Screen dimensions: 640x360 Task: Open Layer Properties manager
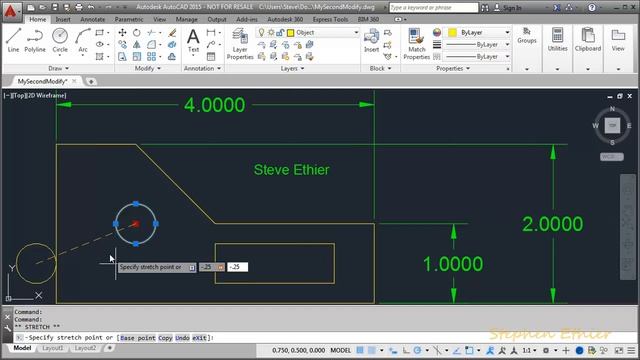(240, 44)
